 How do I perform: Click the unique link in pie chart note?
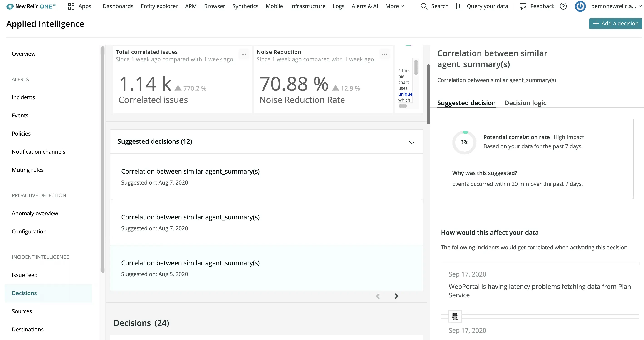pos(405,94)
